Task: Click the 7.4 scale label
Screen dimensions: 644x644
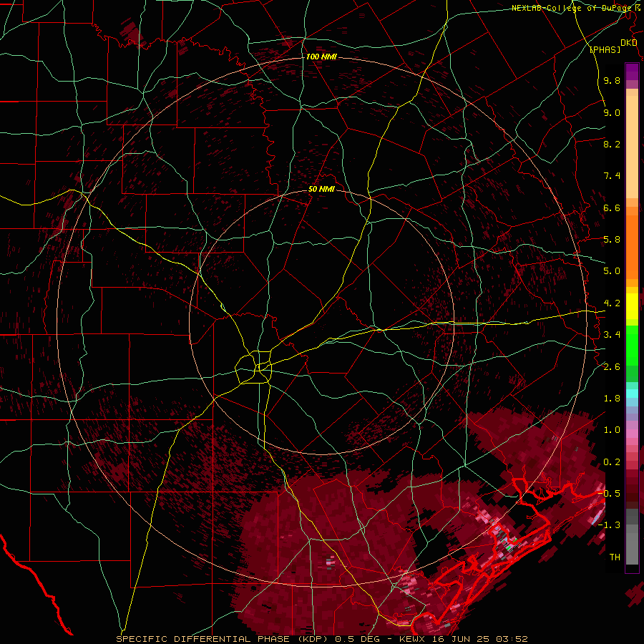Action: point(612,176)
